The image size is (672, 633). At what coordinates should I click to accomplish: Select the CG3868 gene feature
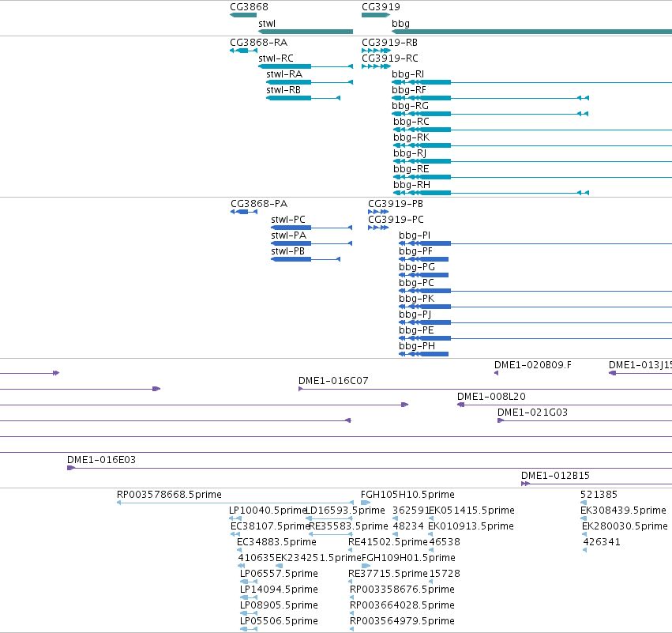tap(243, 15)
